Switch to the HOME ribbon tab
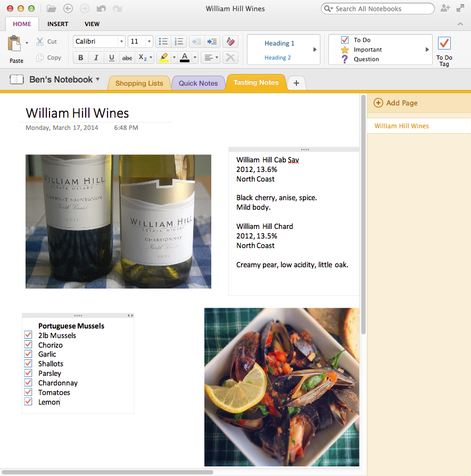Image resolution: width=471 pixels, height=476 pixels. (x=22, y=24)
